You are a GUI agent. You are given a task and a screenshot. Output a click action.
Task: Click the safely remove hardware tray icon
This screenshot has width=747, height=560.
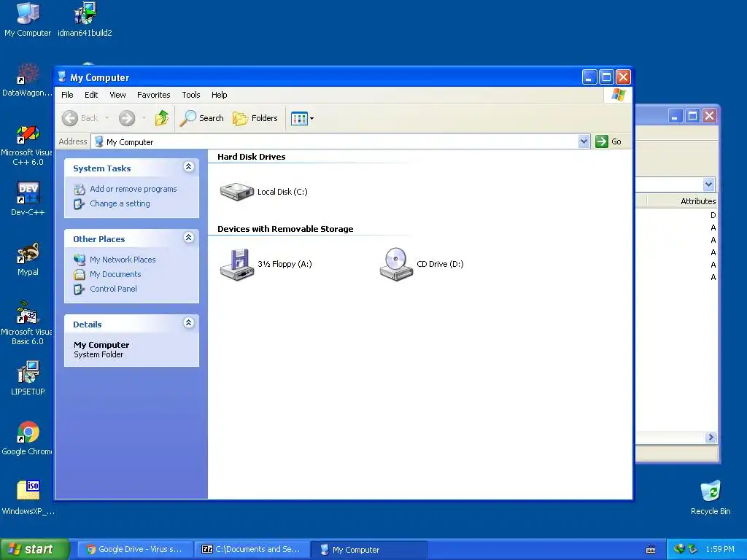pos(692,549)
